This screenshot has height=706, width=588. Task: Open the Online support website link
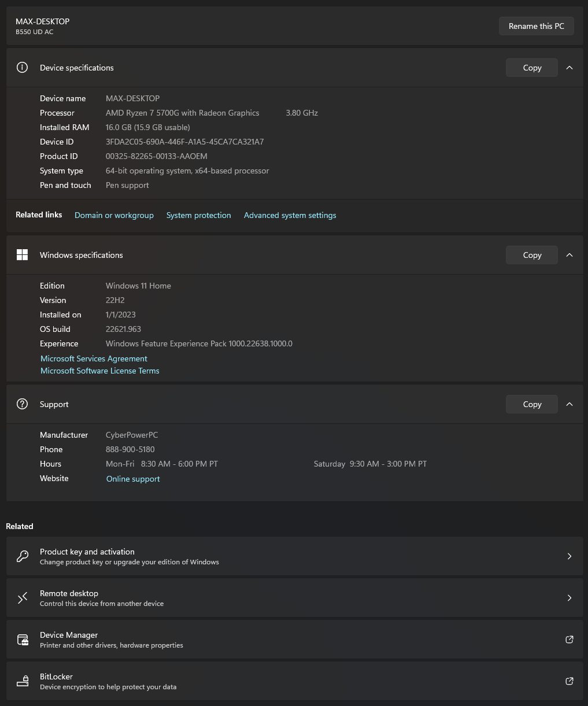coord(133,479)
